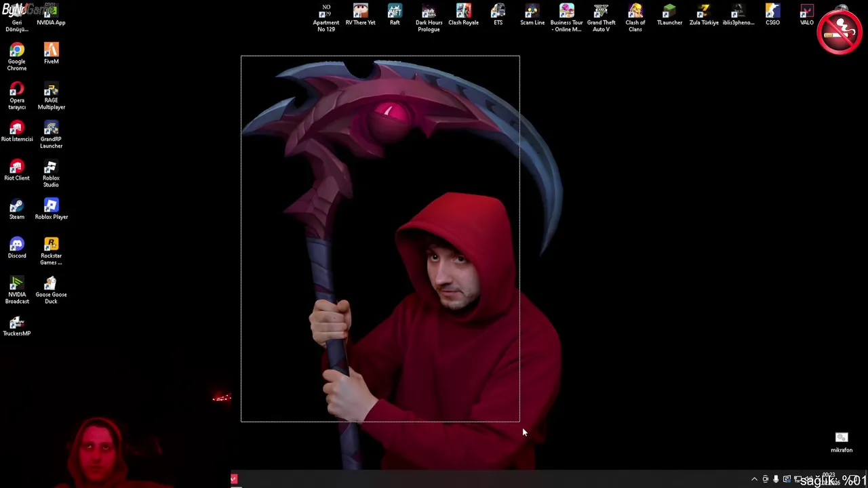Select the CSGO desktop shortcut
Screen dimensions: 868x488
click(772, 15)
